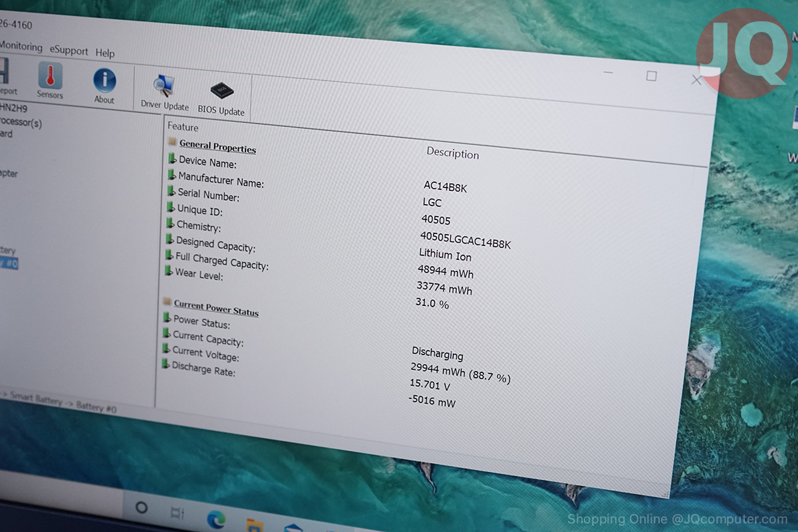The width and height of the screenshot is (798, 532).
Task: Select the General Properties heading
Action: pos(217,146)
